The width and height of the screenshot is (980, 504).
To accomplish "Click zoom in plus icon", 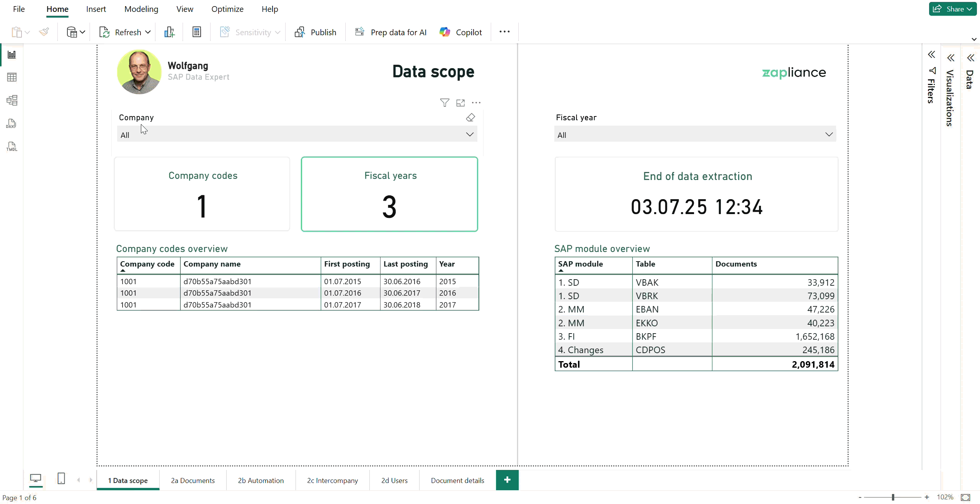I will (927, 497).
